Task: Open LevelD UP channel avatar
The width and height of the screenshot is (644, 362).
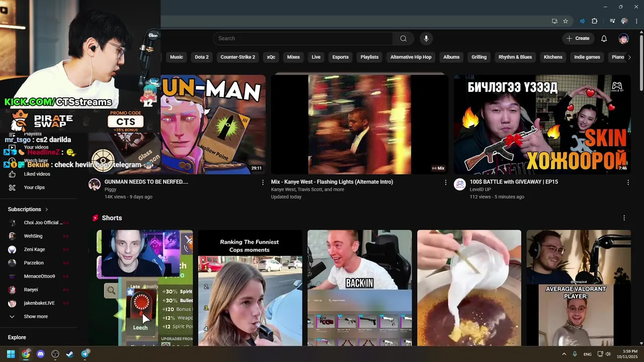Action: 460,184
